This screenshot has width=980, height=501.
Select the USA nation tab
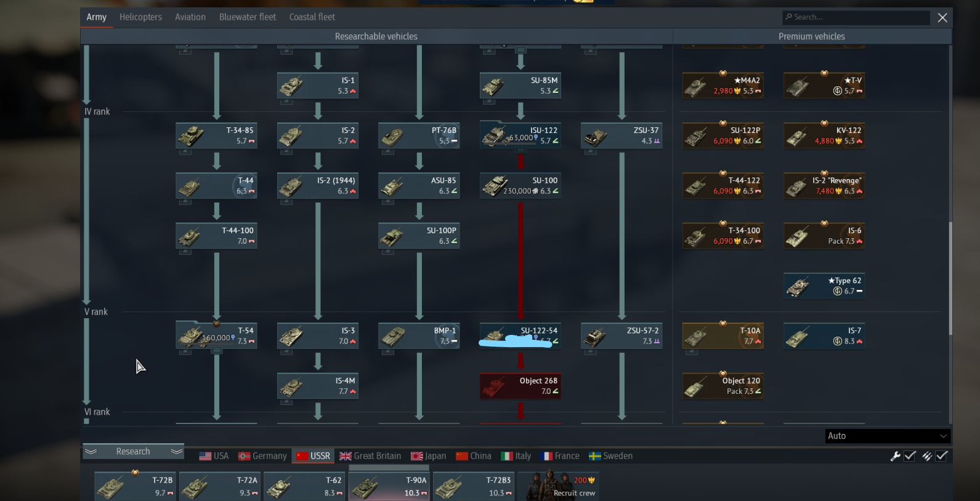(214, 456)
